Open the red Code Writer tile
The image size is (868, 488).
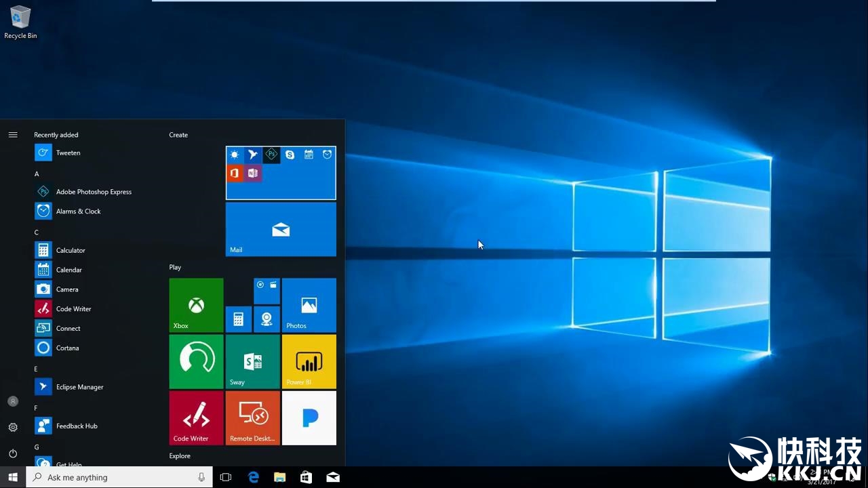196,418
